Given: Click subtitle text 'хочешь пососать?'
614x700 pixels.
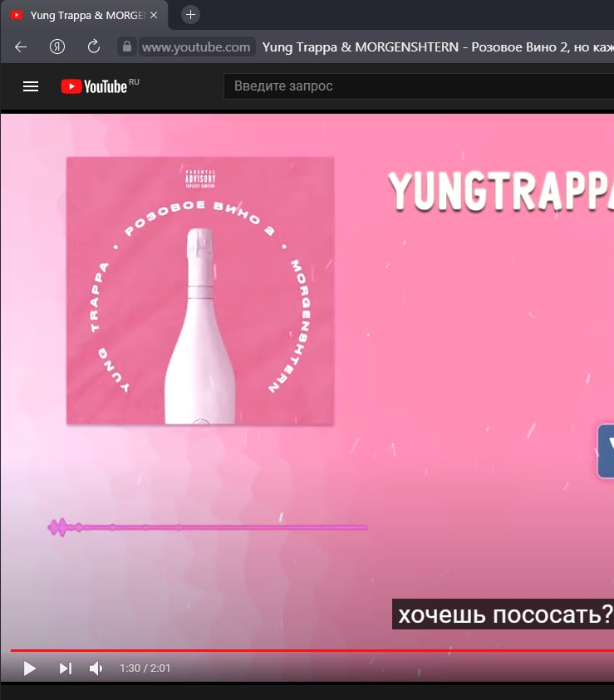Looking at the screenshot, I should [504, 614].
